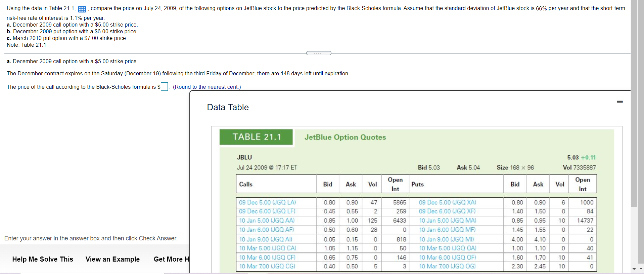The image size is (644, 274).
Task: Click the Calls column header
Action: 246,184
